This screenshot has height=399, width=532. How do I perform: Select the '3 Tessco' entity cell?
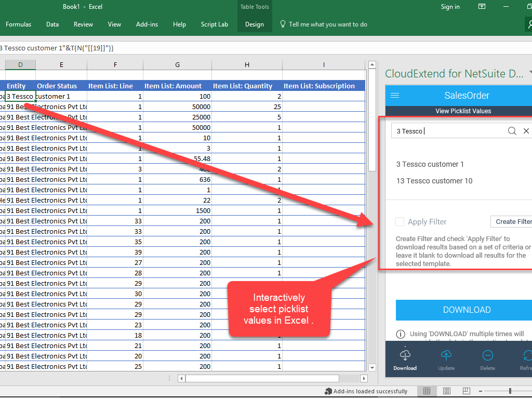[x=20, y=96]
